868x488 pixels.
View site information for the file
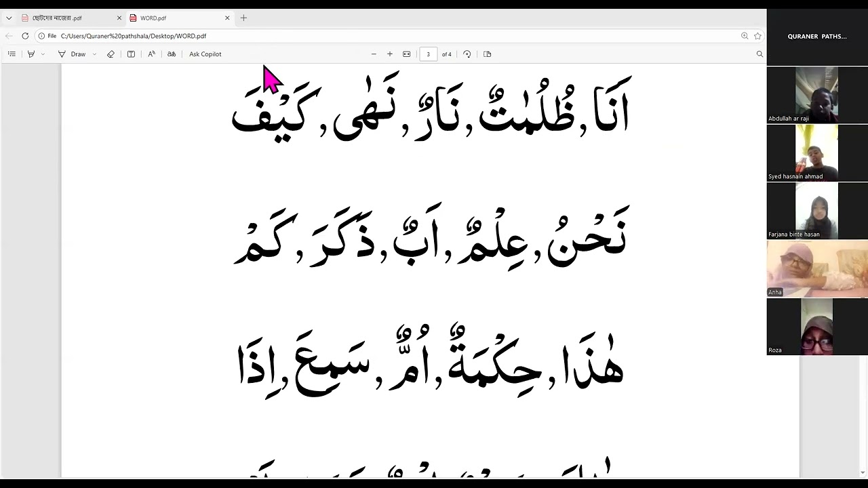coord(47,36)
